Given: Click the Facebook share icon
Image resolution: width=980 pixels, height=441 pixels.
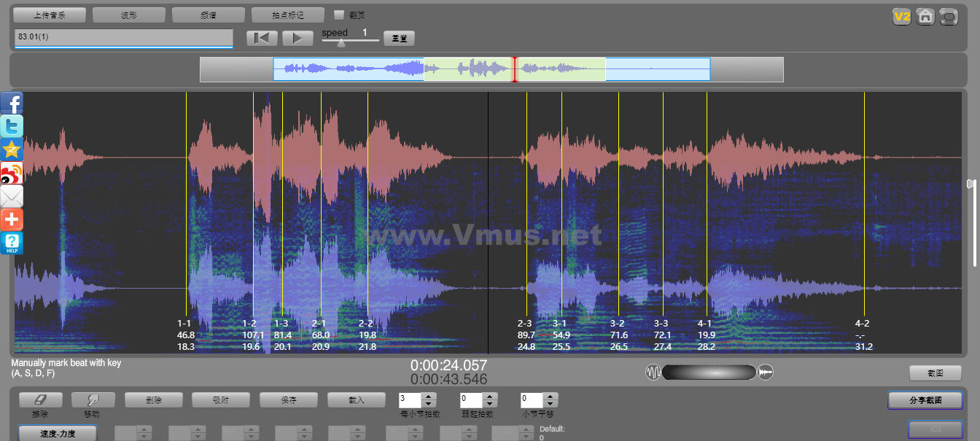Looking at the screenshot, I should click(12, 103).
